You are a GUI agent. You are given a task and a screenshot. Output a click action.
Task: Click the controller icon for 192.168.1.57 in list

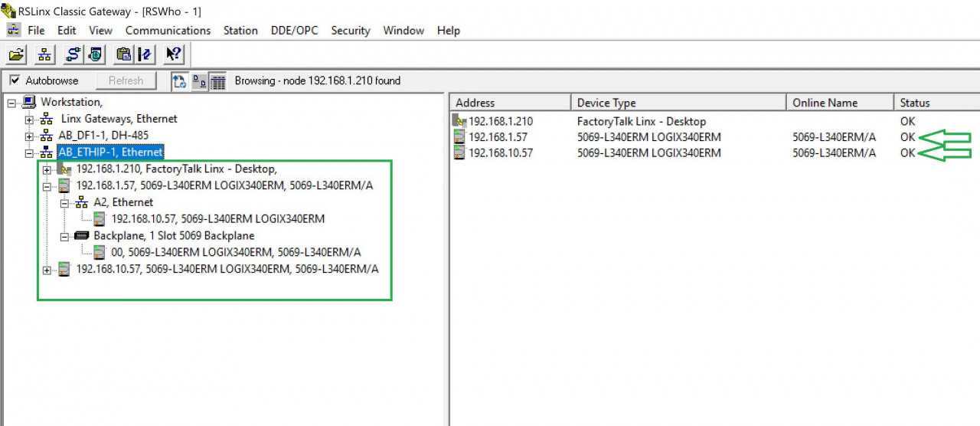tap(459, 137)
